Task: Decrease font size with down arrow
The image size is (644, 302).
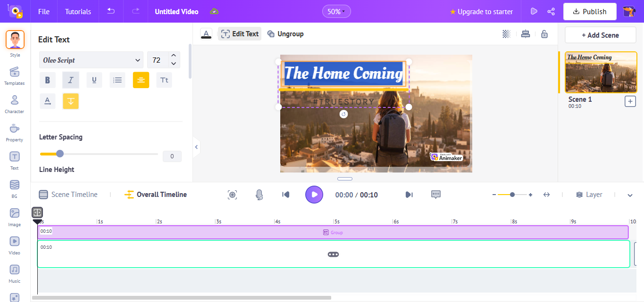Action: 174,64
